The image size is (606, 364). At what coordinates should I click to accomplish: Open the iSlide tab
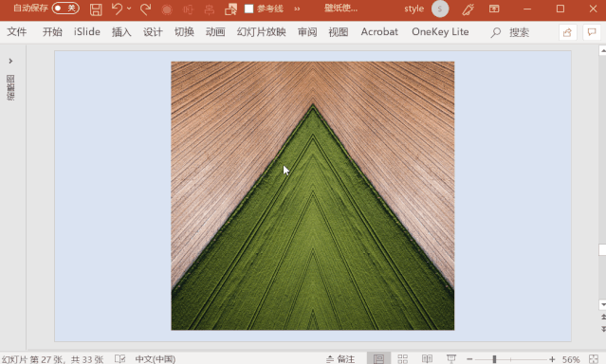(x=87, y=32)
